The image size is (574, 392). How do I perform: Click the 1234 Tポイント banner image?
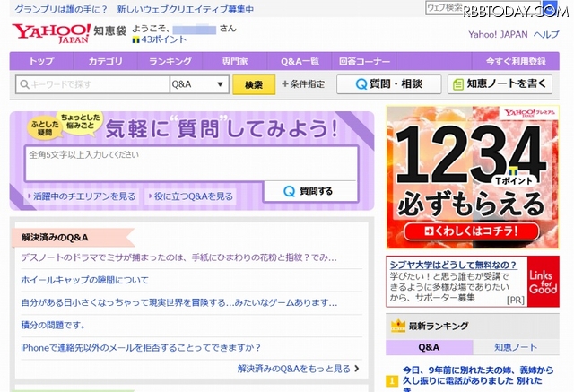(473, 177)
